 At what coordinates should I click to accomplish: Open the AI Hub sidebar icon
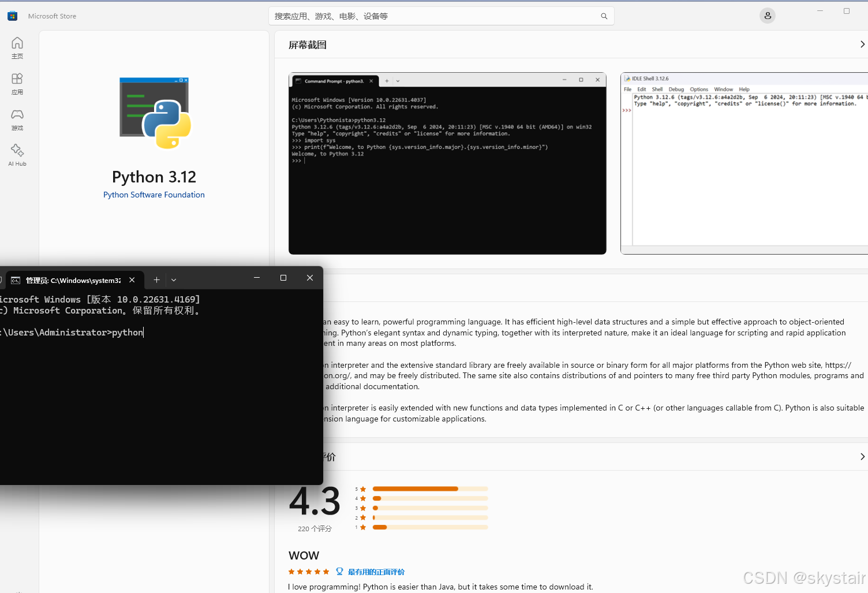click(x=17, y=154)
